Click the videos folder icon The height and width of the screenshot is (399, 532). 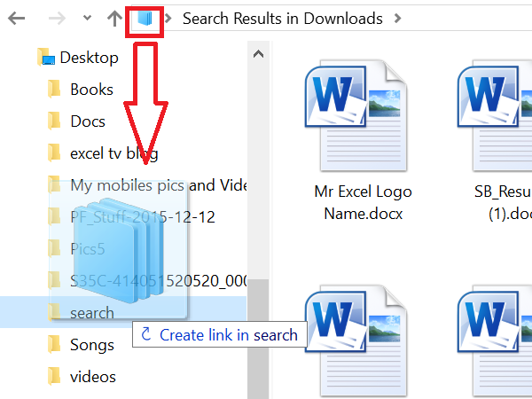click(x=54, y=376)
